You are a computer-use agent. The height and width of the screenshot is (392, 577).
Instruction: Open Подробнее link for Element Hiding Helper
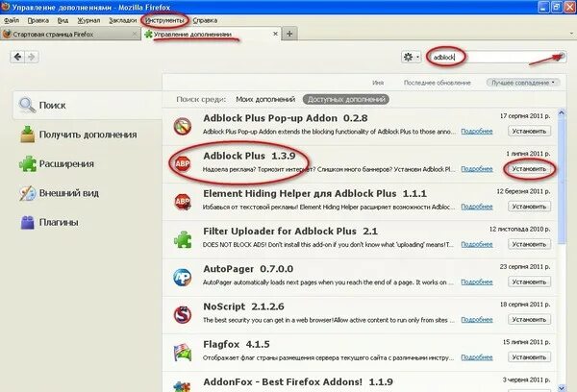pyautogui.click(x=477, y=207)
